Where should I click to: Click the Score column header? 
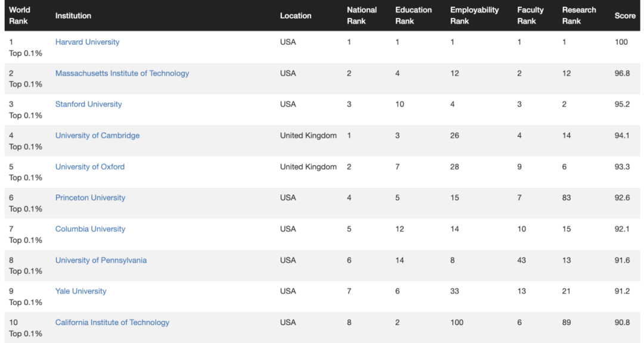coord(625,16)
